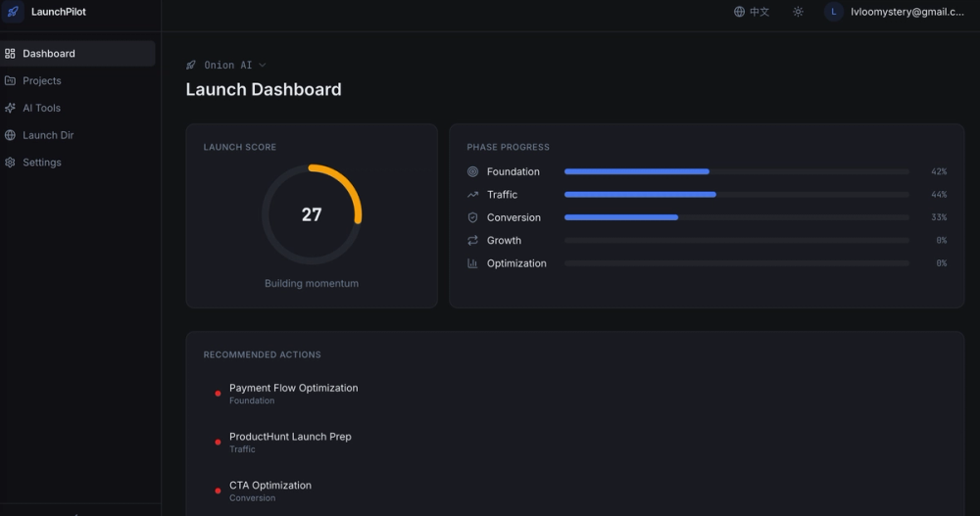Screen dimensions: 980x516
Task: Click the Foundation target icon
Action: pos(472,171)
